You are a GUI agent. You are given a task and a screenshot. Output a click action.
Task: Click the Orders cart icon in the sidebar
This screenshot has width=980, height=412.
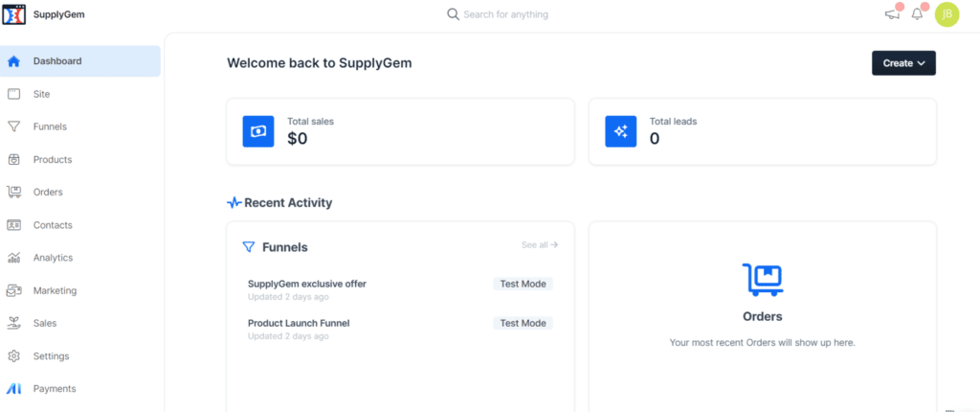point(13,193)
